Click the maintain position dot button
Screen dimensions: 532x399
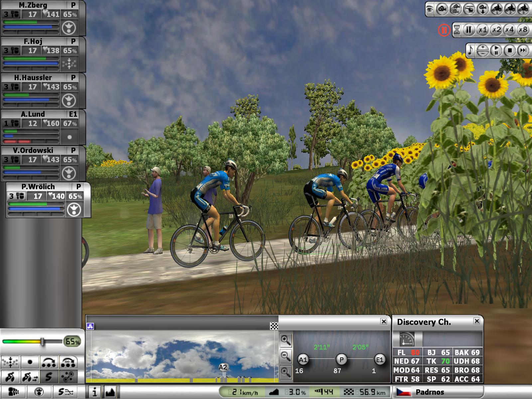30,362
